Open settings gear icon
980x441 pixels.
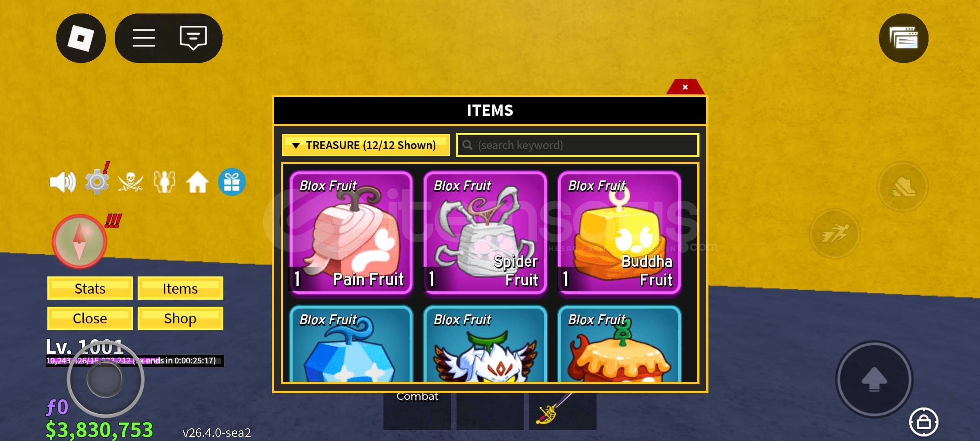coord(97,181)
